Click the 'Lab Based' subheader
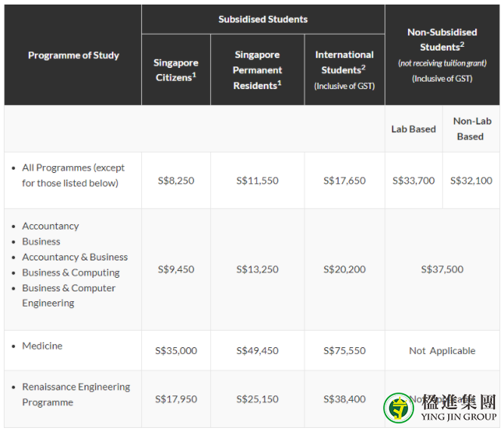Viewport: 504px width, 431px height. pyautogui.click(x=413, y=129)
